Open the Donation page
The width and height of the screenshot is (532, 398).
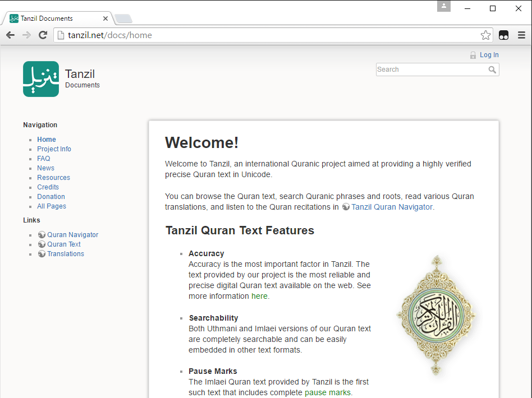point(51,196)
